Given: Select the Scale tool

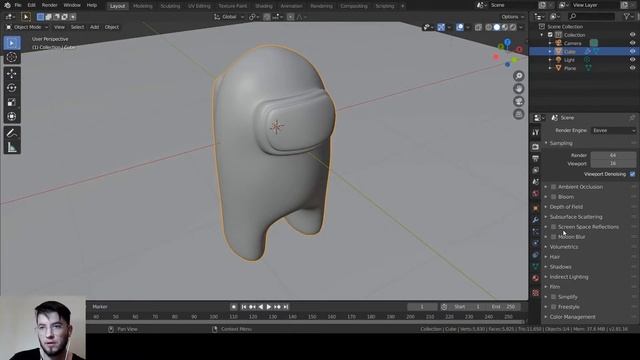Looking at the screenshot, I should click(x=12, y=102).
